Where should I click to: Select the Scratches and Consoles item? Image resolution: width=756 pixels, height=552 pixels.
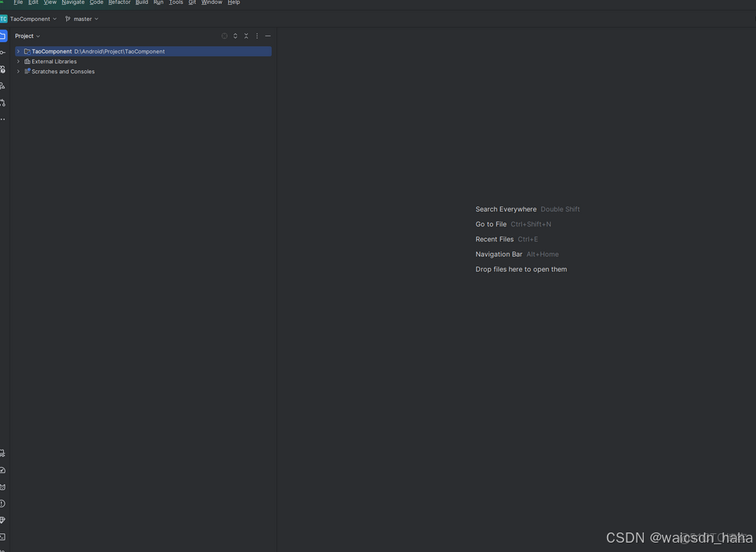coord(62,70)
